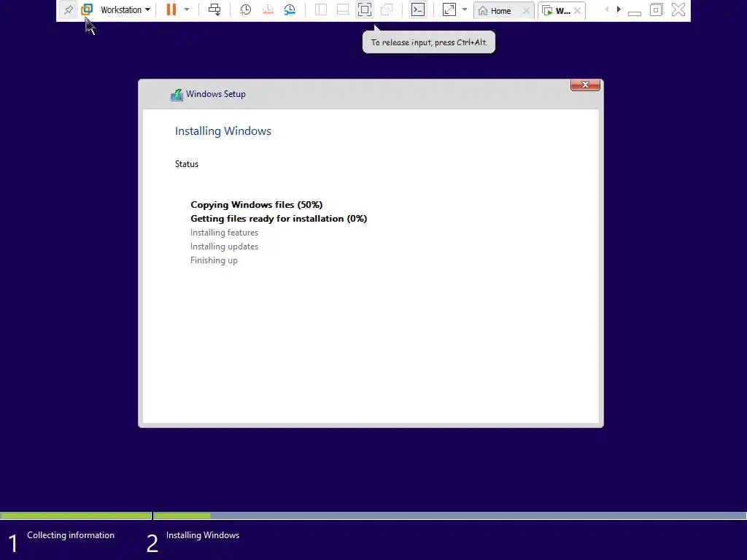Close the Windows Setup dialog
Image resolution: width=747 pixels, height=560 pixels.
click(585, 85)
